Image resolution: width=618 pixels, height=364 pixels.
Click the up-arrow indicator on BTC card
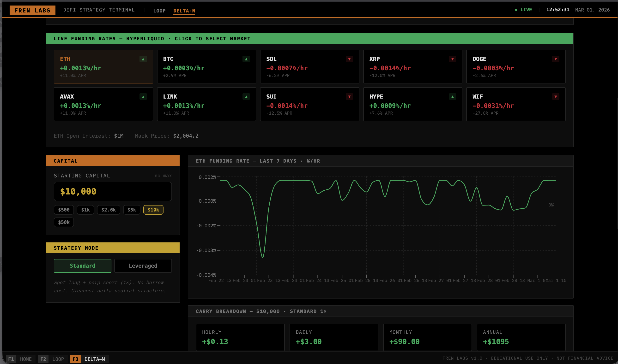point(246,59)
